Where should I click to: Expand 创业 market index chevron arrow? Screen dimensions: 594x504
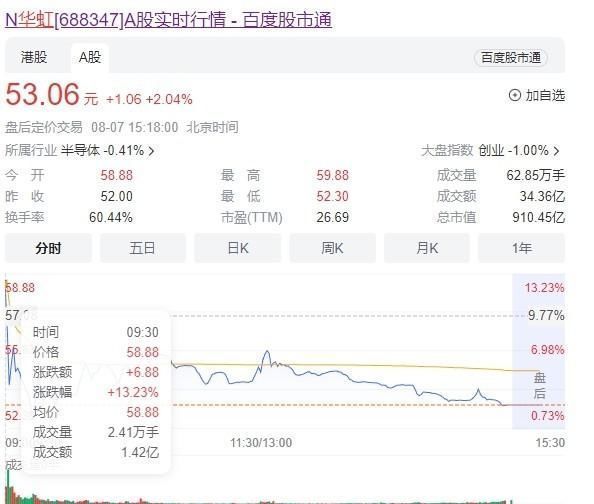click(556, 151)
